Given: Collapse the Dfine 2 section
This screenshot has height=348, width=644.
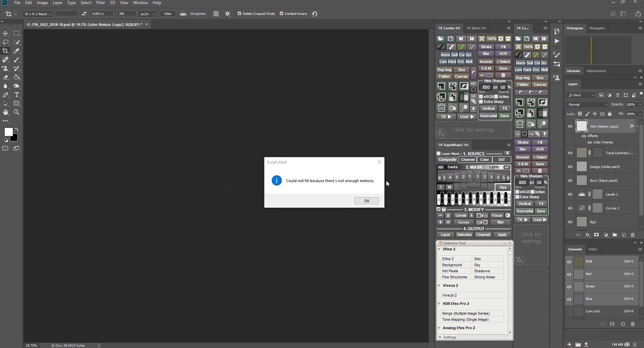Looking at the screenshot, I should click(x=439, y=249).
